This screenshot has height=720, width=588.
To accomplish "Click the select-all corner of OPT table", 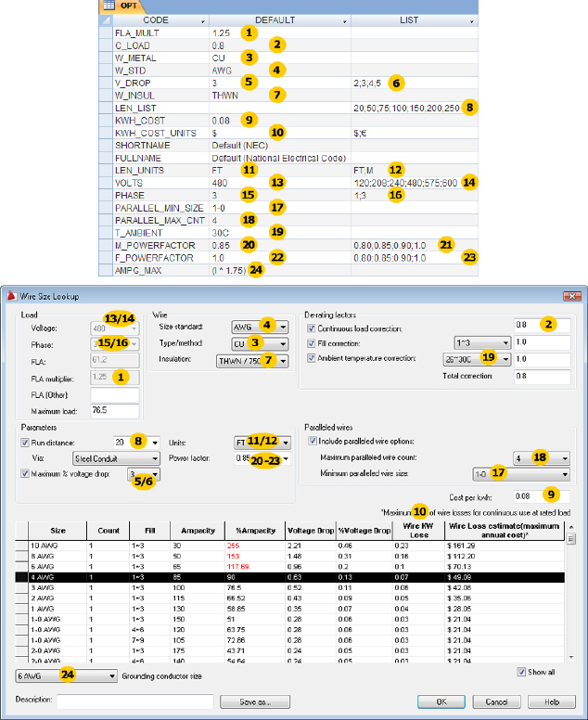I will [x=106, y=20].
